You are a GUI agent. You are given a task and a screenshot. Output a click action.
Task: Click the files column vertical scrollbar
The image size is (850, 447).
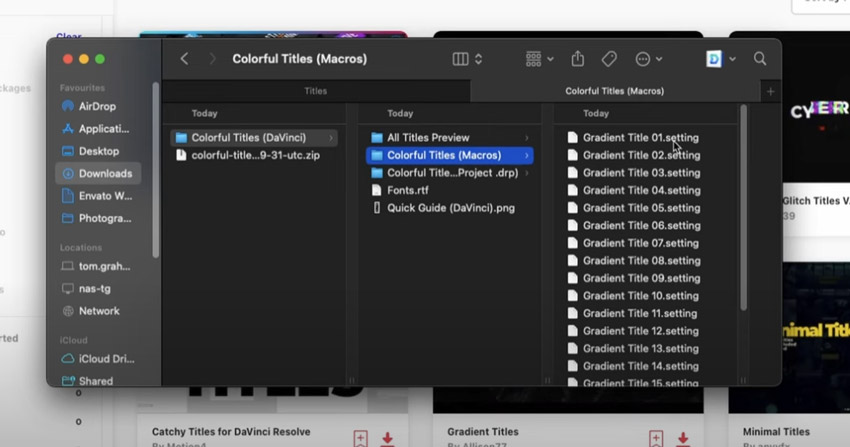point(743,208)
